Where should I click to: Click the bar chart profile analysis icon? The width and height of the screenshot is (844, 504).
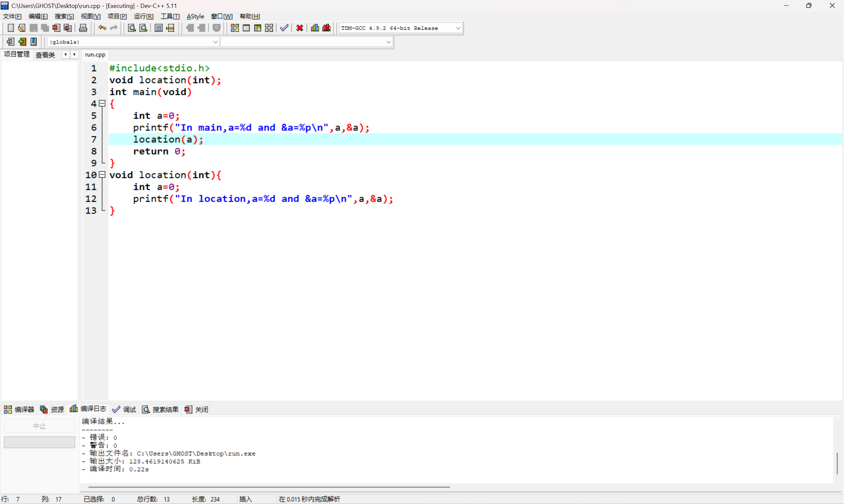click(315, 28)
